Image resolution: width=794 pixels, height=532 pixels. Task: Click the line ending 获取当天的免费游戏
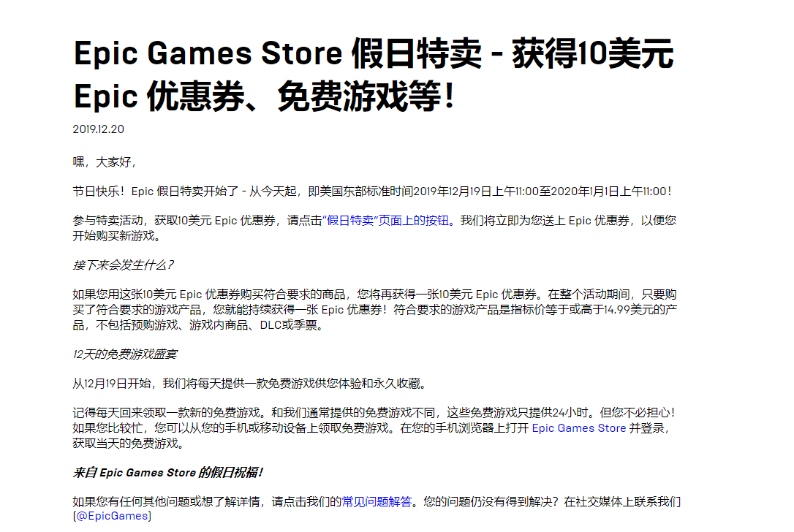pos(129,444)
